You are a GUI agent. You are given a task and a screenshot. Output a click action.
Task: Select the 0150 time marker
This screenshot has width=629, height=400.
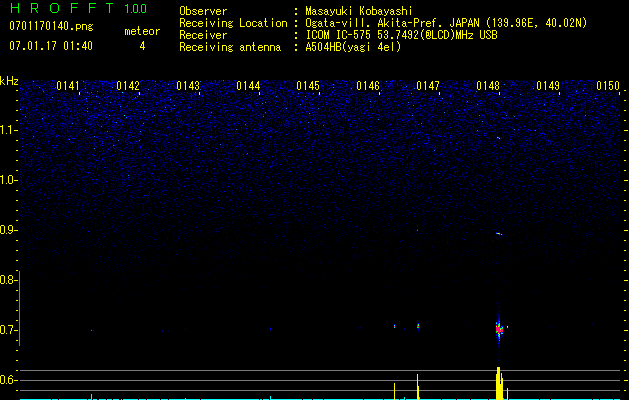[x=608, y=86]
